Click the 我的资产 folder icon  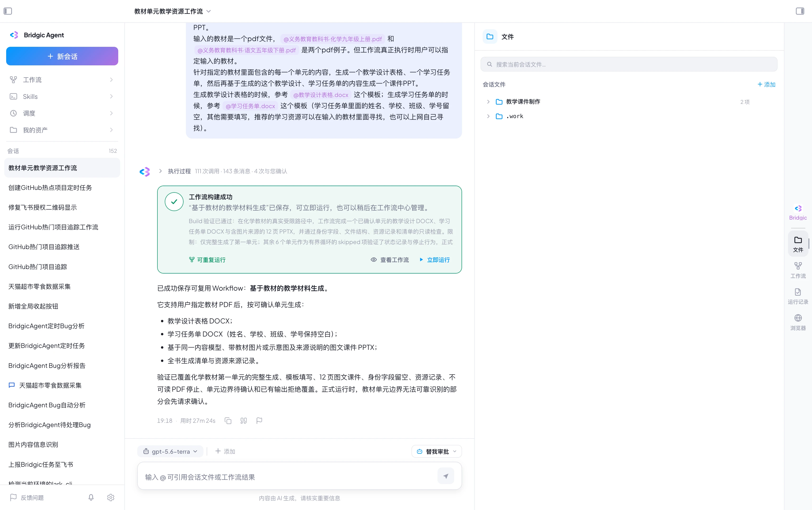[x=14, y=130]
